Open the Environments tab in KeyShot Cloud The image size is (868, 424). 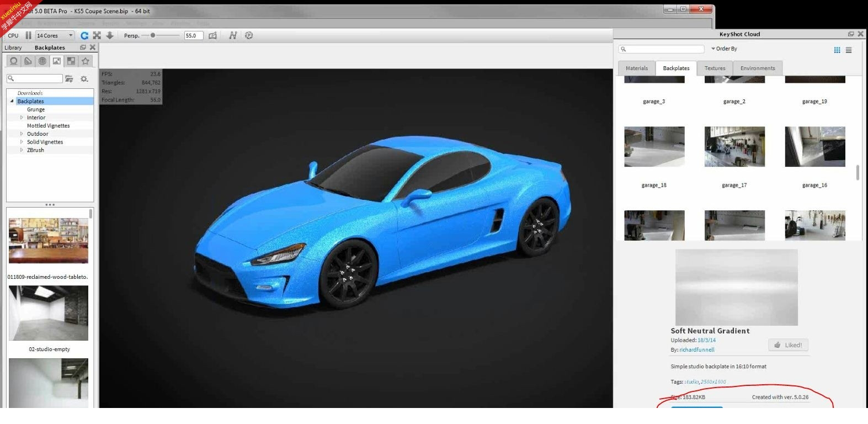758,68
